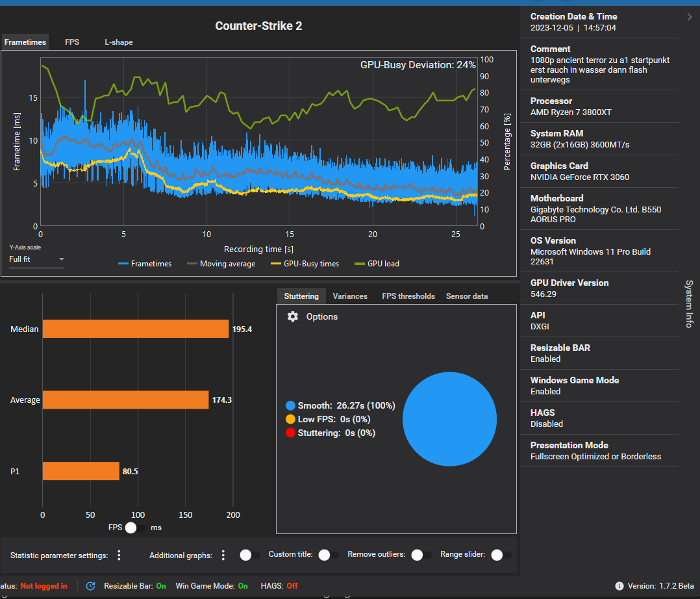The width and height of the screenshot is (700, 599).
Task: Toggle the Moving average legend entry
Action: click(221, 264)
